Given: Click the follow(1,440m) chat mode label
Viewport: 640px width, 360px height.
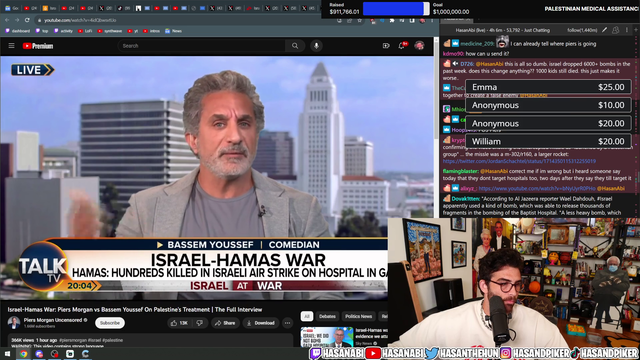Looking at the screenshot, I should click(582, 30).
